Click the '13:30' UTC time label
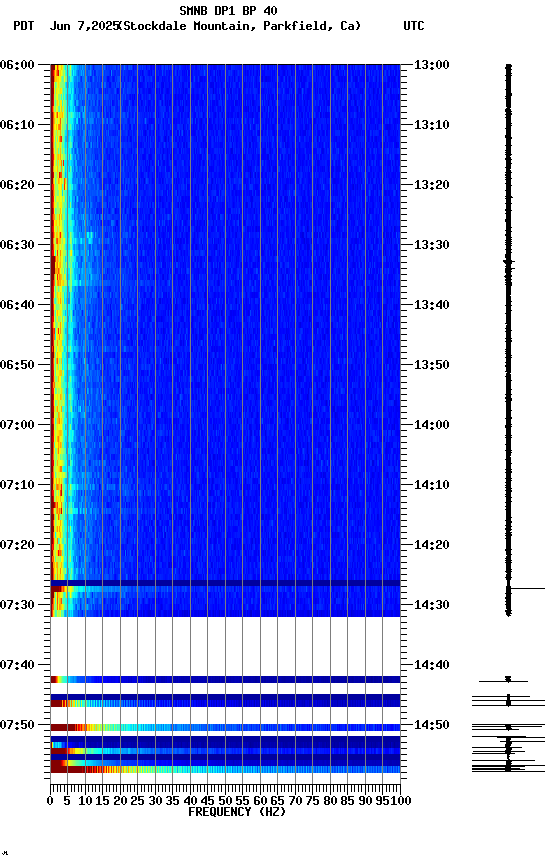552x864 pixels. pyautogui.click(x=432, y=245)
